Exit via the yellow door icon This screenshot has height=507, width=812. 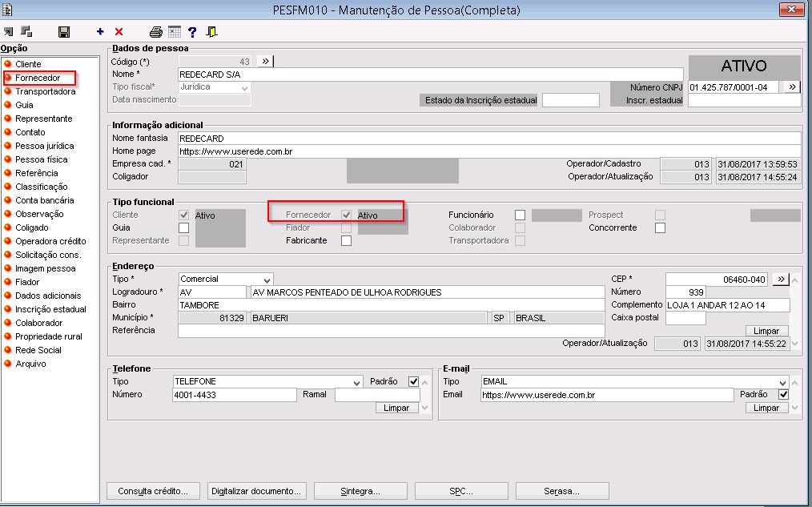(x=211, y=31)
